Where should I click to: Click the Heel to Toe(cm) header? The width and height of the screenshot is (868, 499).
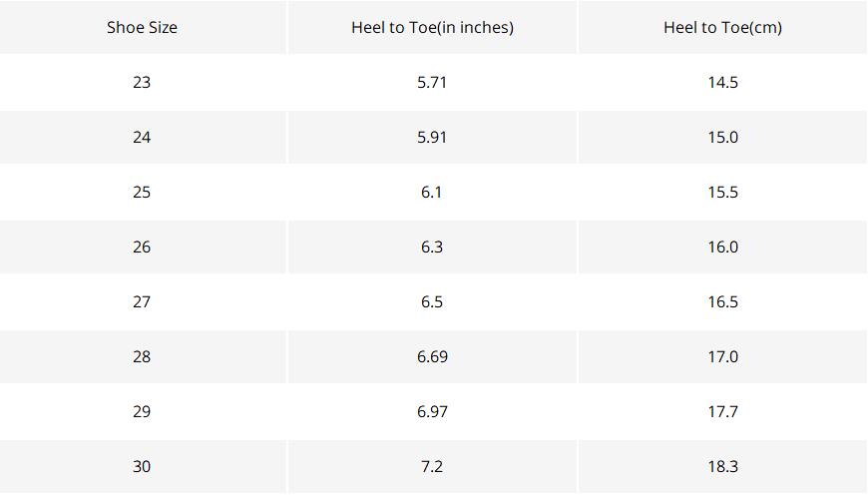(722, 27)
